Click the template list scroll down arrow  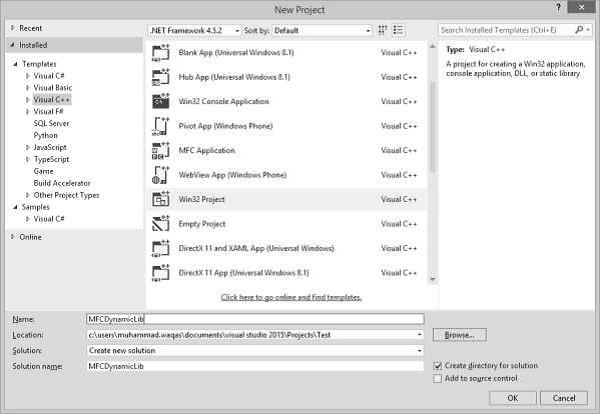432,280
